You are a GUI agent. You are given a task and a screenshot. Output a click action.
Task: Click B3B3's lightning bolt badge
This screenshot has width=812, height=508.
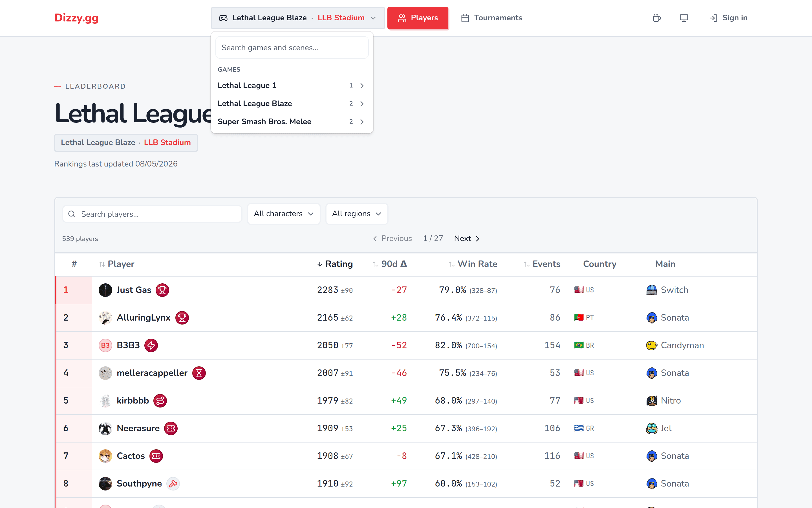(x=151, y=345)
